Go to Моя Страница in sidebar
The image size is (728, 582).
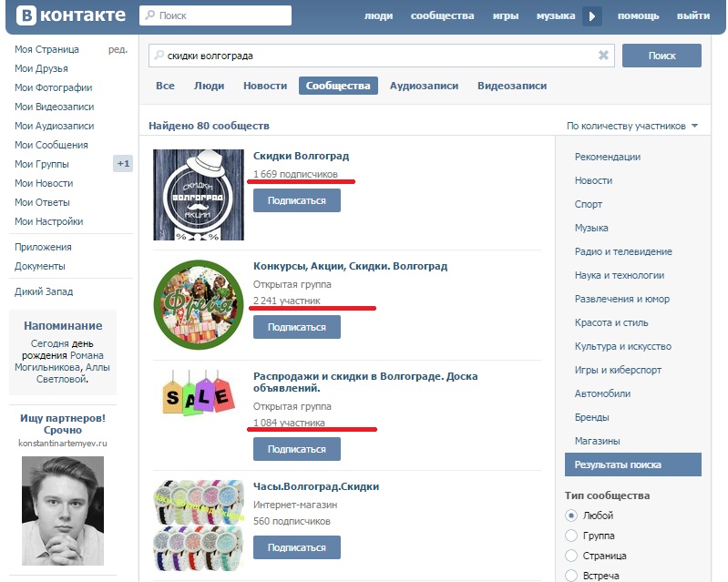tap(46, 49)
